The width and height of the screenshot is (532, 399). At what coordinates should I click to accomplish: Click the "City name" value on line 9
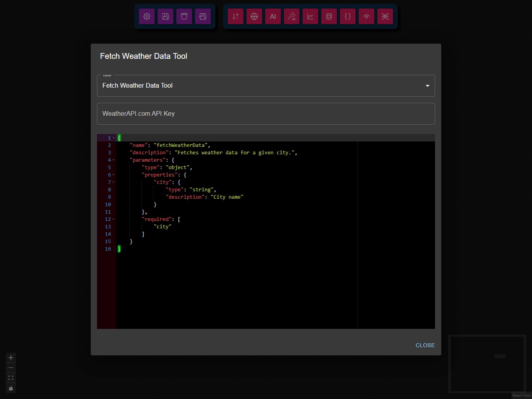click(227, 197)
